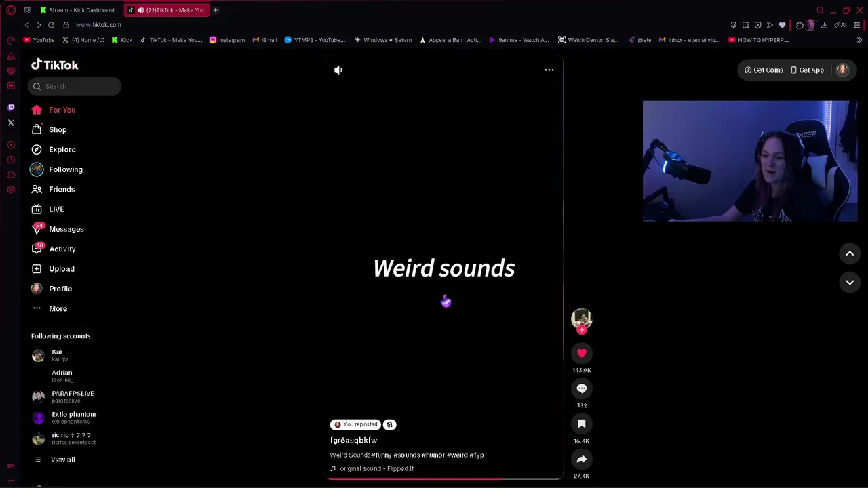
Task: Expand View all following accounts
Action: pyautogui.click(x=62, y=460)
